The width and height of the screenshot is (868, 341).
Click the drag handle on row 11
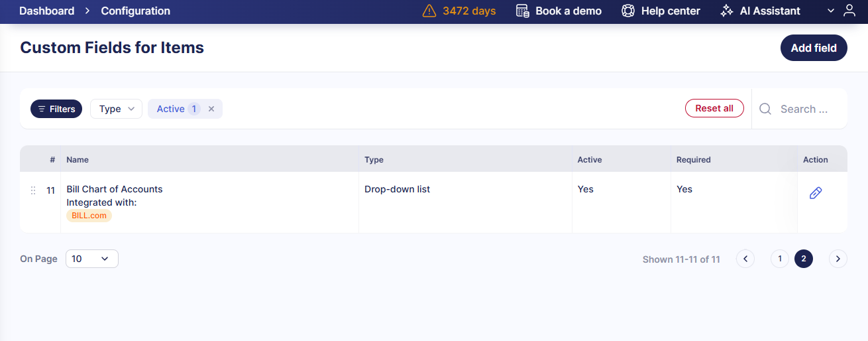pyautogui.click(x=33, y=190)
